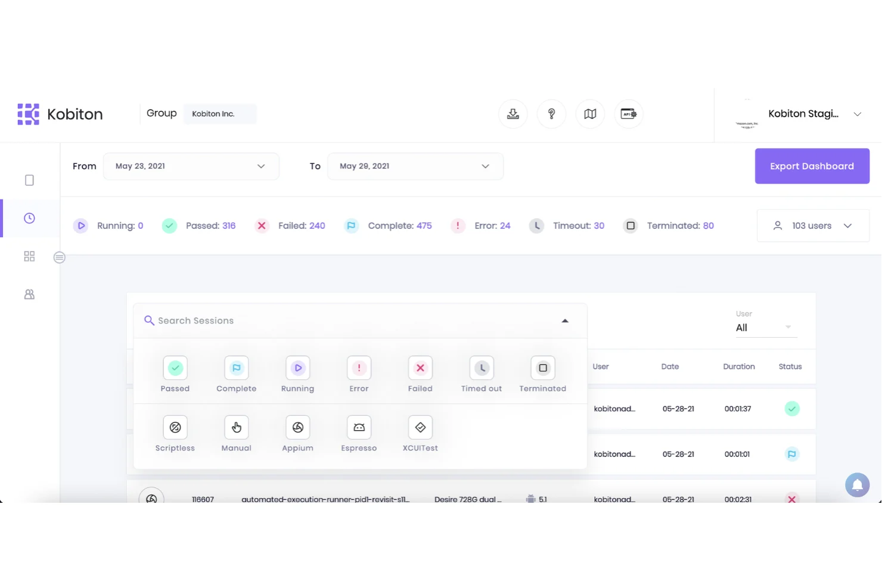Select the XCUITest filter icon
Image resolution: width=882 pixels, height=588 pixels.
(x=420, y=427)
